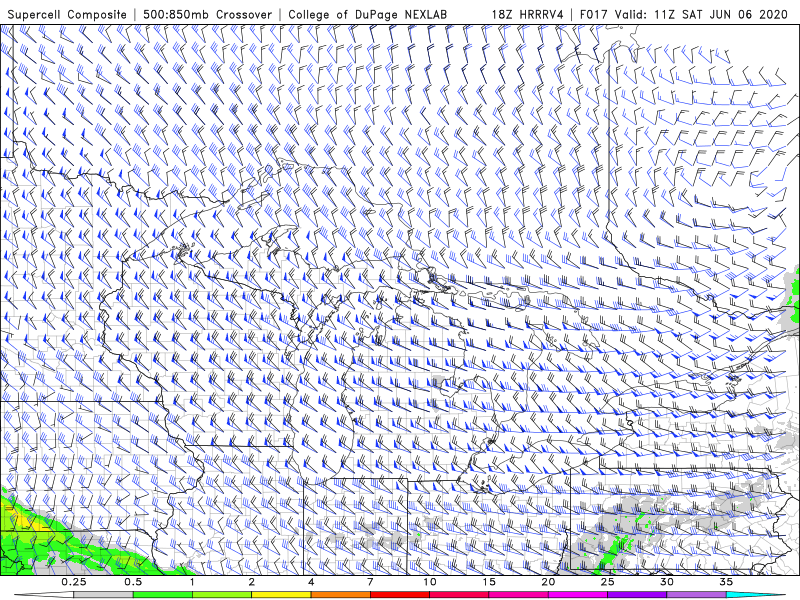Viewport: 800px width, 600px height.
Task: Click the '25' legend value
Action: pos(607,582)
